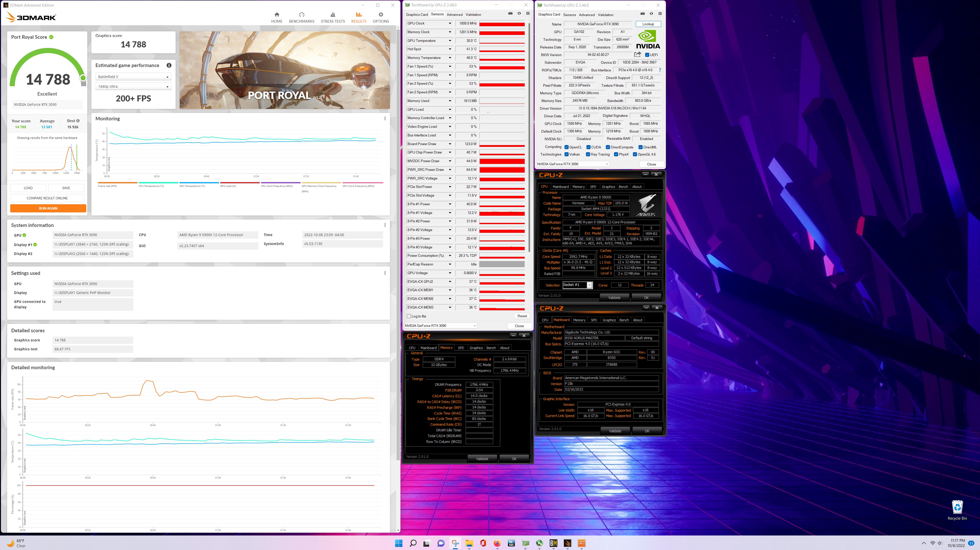This screenshot has width=980, height=550.
Task: Toggle DirectML checkbox
Action: (640, 147)
